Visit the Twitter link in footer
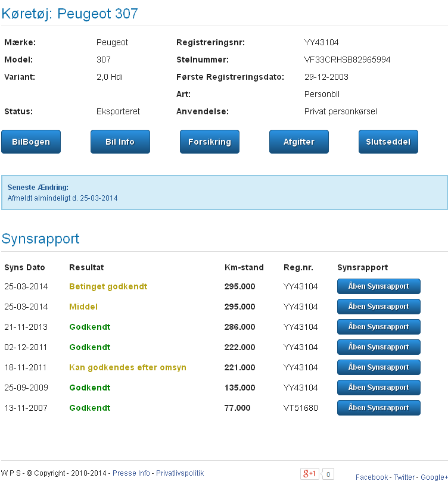Screen dimensions: 448x484 click(404, 477)
